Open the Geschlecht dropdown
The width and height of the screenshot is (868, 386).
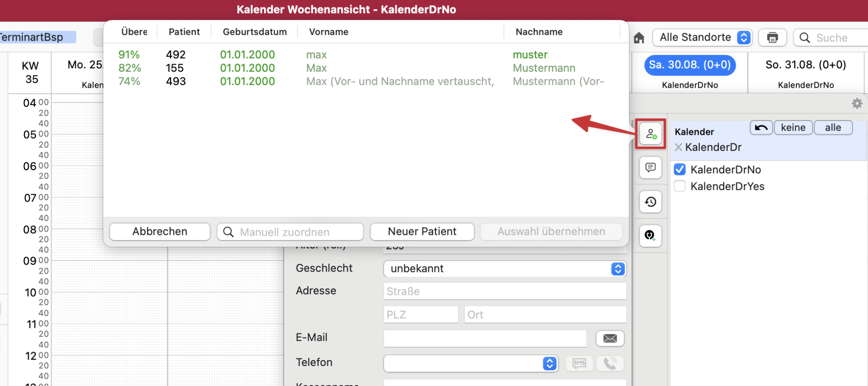click(505, 269)
